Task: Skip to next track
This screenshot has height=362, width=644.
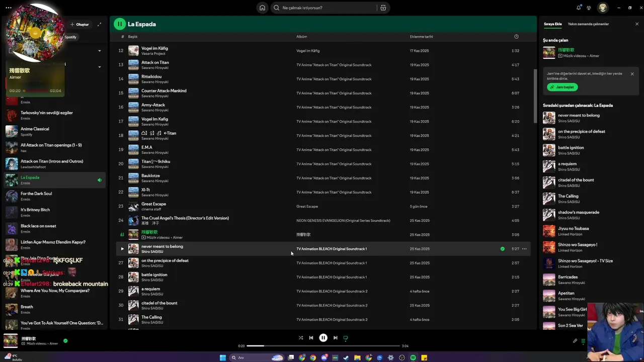Action: (336, 338)
